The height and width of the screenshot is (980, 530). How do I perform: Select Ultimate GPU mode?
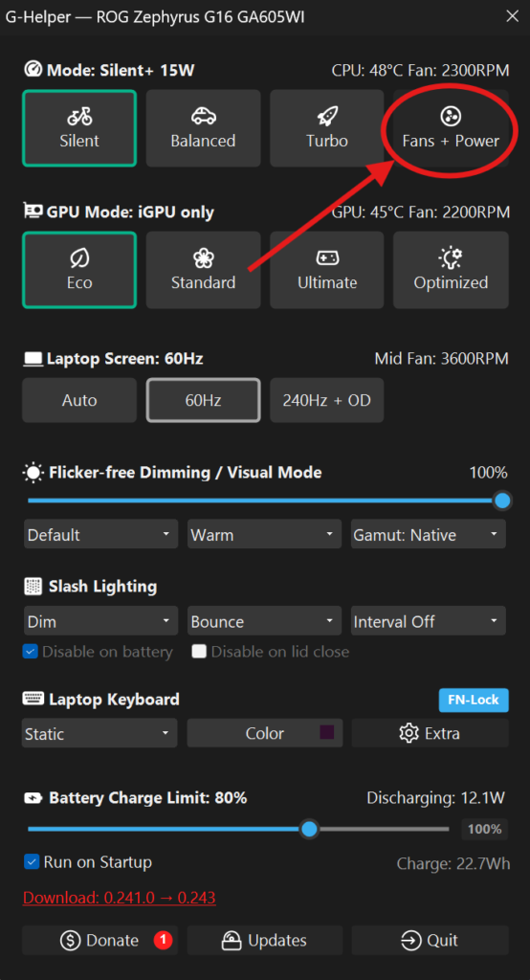327,270
